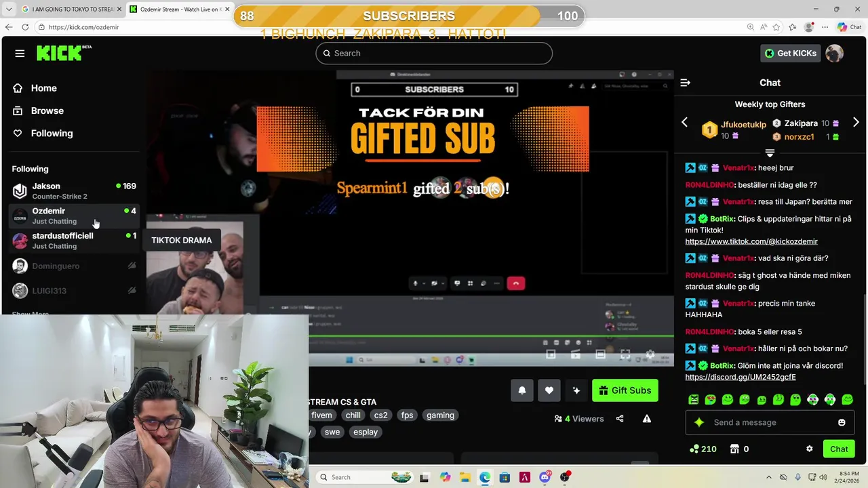Open the tiktok.com/@kickozdemir link
The image size is (868, 488).
[751, 241]
